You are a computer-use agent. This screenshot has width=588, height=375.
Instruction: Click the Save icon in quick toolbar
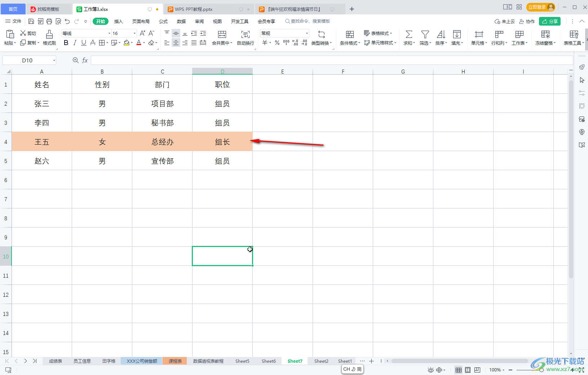pos(31,22)
